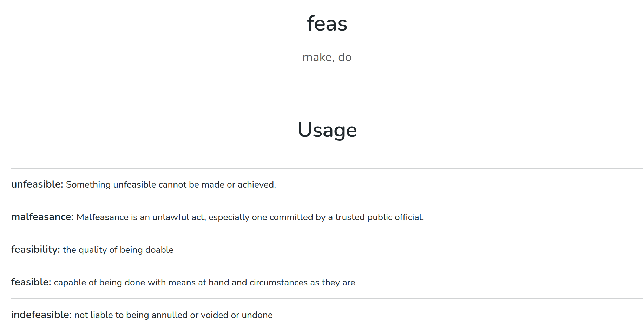644x331 pixels.
Task: Click the "make, do" root meaning subtitle
Action: click(x=327, y=57)
